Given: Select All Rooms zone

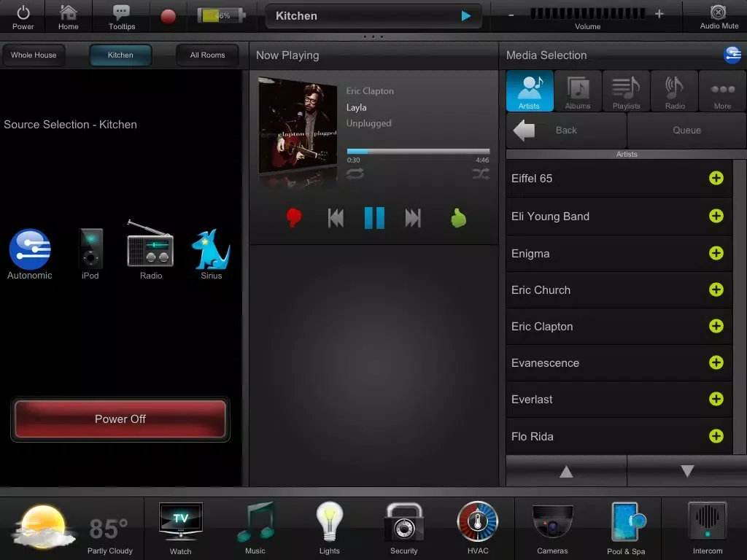Looking at the screenshot, I should point(207,55).
